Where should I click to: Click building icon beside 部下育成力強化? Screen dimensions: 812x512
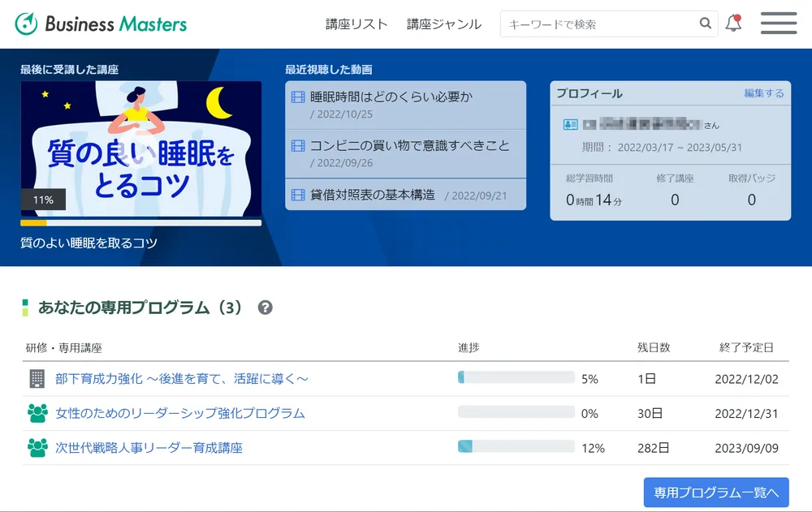[37, 378]
